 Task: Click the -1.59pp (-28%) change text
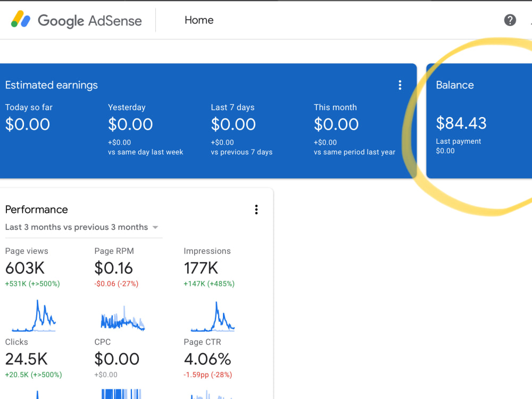207,375
